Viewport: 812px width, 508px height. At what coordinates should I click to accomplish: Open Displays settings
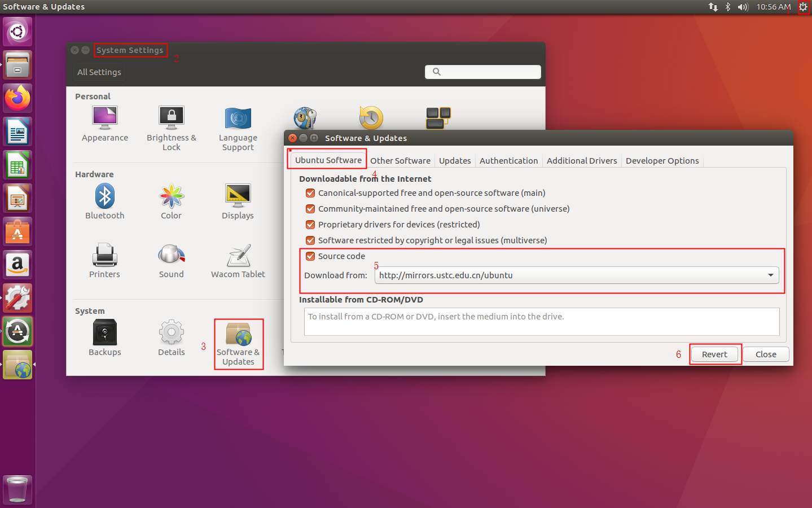[x=238, y=202]
